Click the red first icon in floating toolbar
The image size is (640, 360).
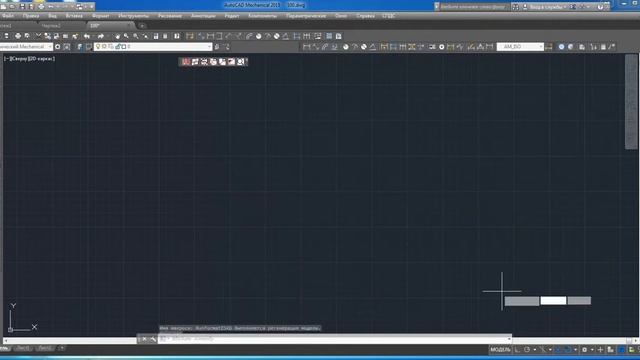[186, 62]
